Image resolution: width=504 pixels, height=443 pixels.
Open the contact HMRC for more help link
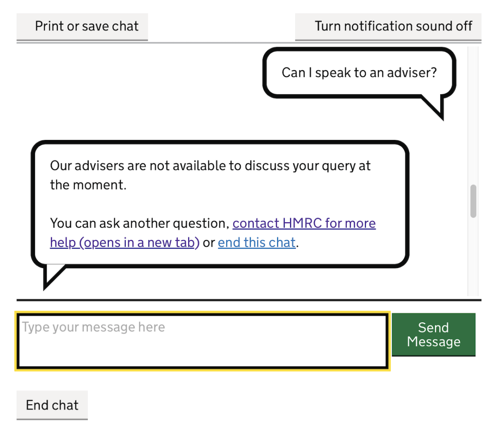click(x=304, y=223)
